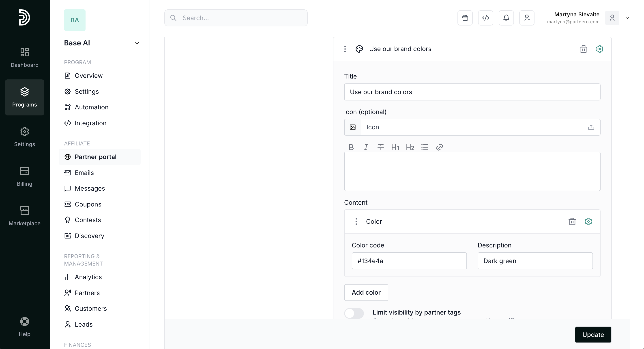Open Emails in the sidebar
Image resolution: width=644 pixels, height=349 pixels.
[84, 173]
